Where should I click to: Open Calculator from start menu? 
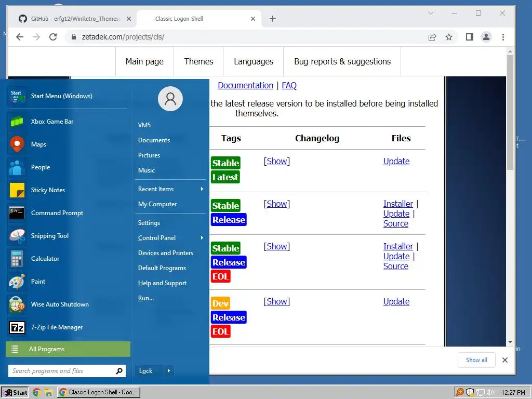coord(67,259)
